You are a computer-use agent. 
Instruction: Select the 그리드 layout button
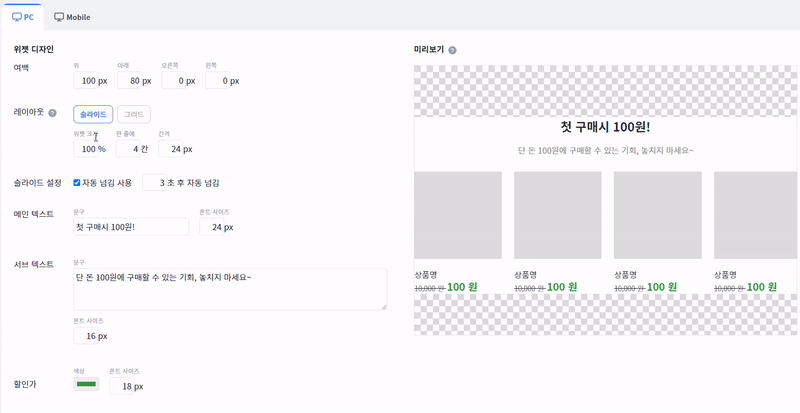point(134,115)
